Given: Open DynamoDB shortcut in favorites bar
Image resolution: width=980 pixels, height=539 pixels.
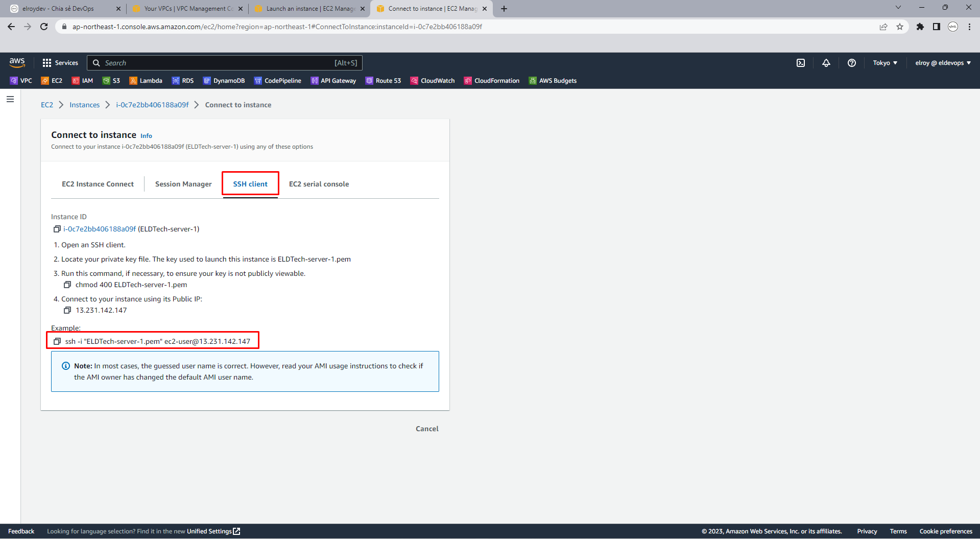Looking at the screenshot, I should [224, 81].
